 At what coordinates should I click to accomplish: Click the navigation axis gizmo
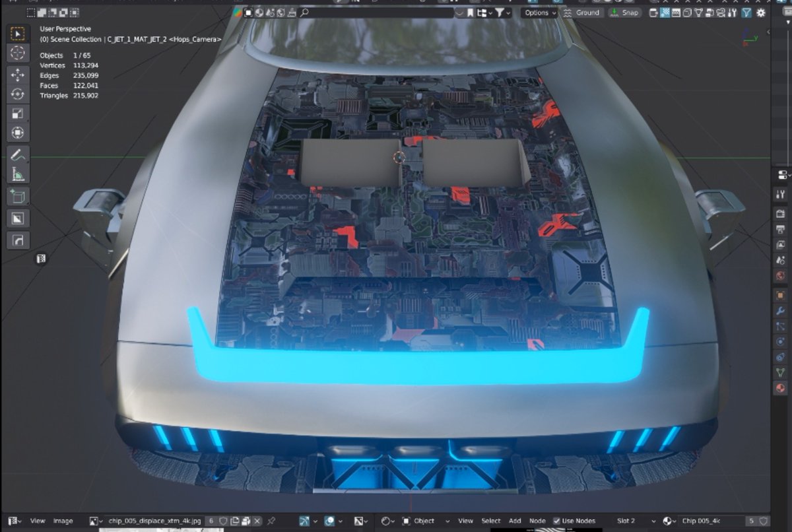(750, 38)
